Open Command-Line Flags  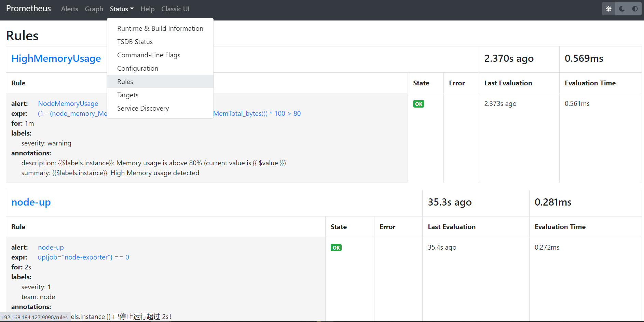149,55
